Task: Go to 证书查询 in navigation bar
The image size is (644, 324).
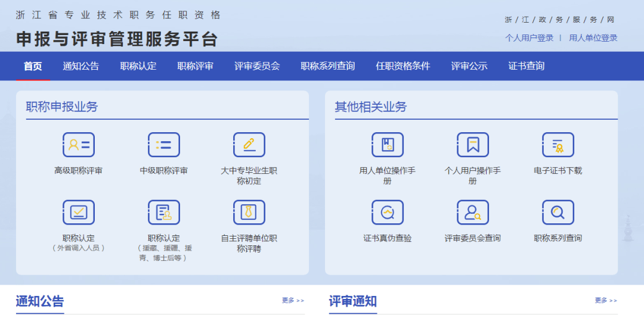Action: coord(526,66)
